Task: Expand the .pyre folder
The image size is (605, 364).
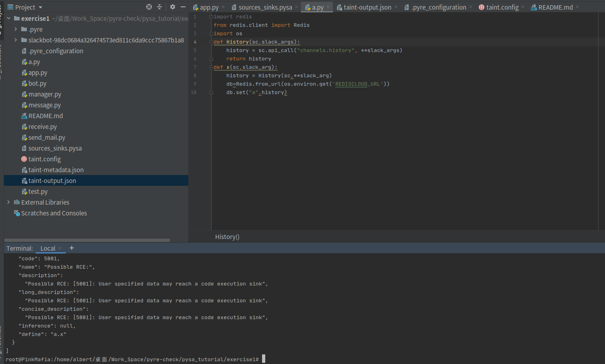Action: 15,29
